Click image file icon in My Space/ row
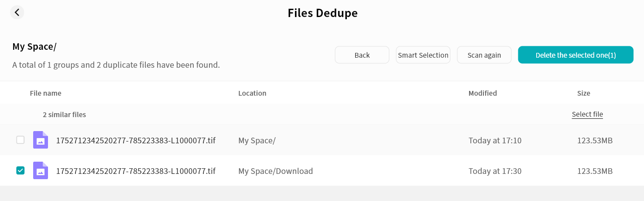This screenshot has height=201, width=644. pos(41,140)
